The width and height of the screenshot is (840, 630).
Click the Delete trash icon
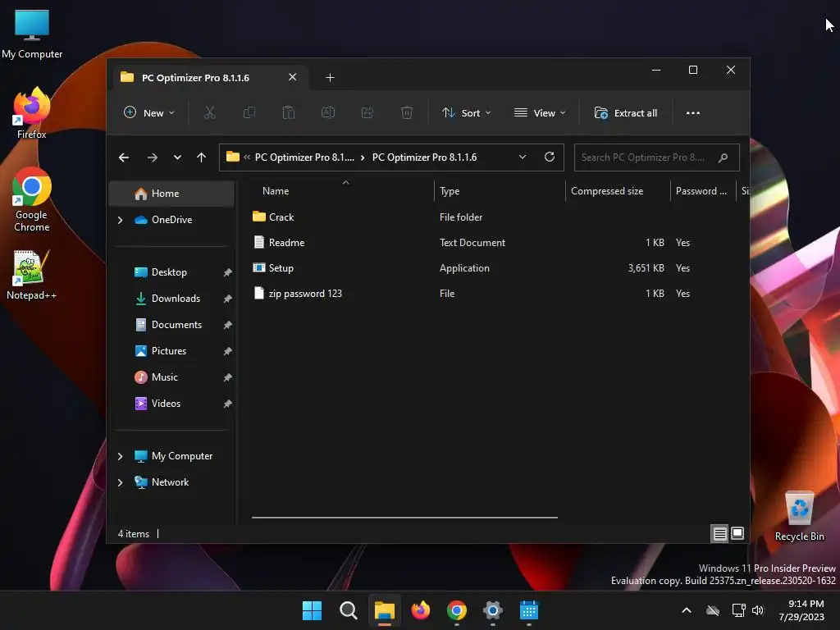(407, 113)
